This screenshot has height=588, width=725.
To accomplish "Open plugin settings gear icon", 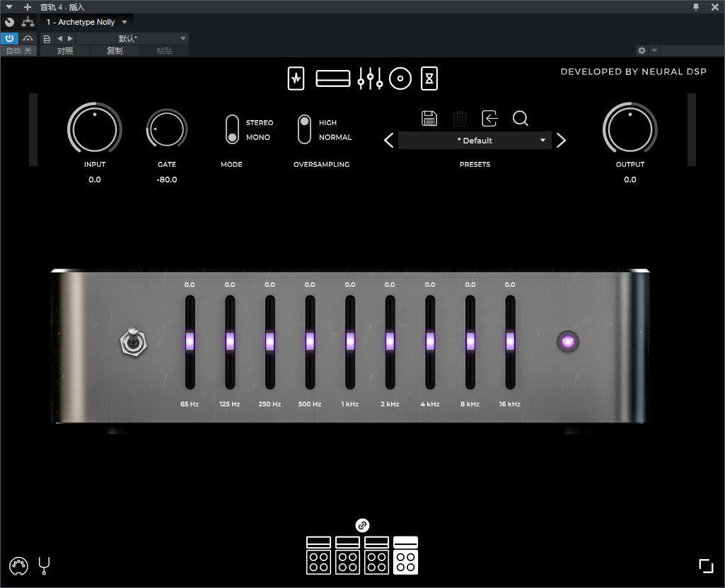I will (642, 50).
